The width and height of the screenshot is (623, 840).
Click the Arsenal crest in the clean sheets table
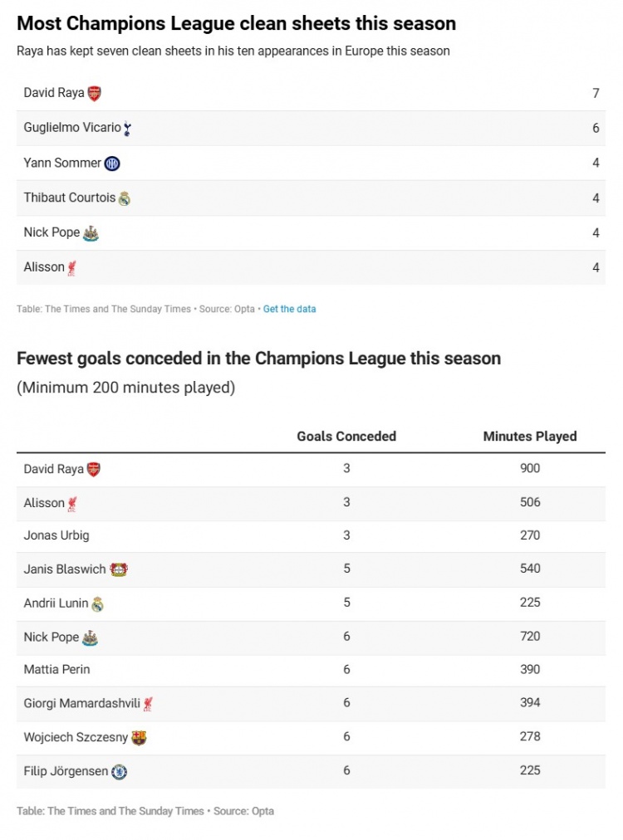click(95, 93)
